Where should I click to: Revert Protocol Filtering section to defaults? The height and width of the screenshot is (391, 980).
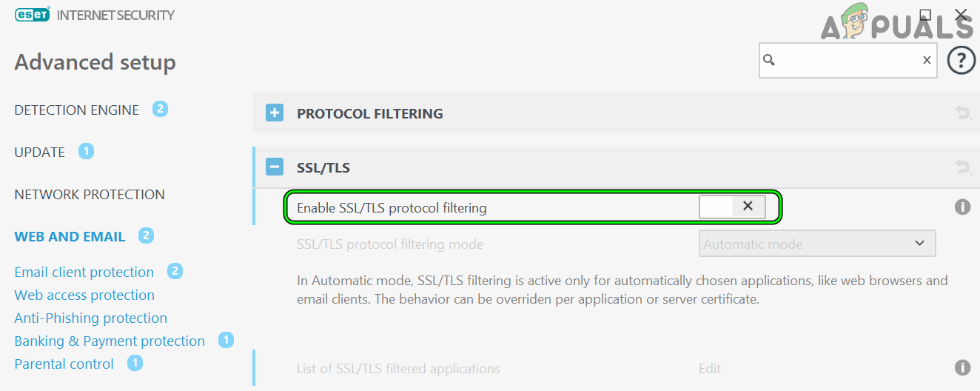click(962, 113)
